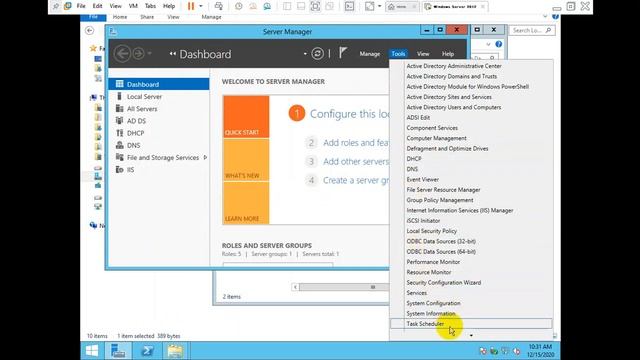Expand File and Storage Services arrow
640x360 pixels.
pos(205,157)
